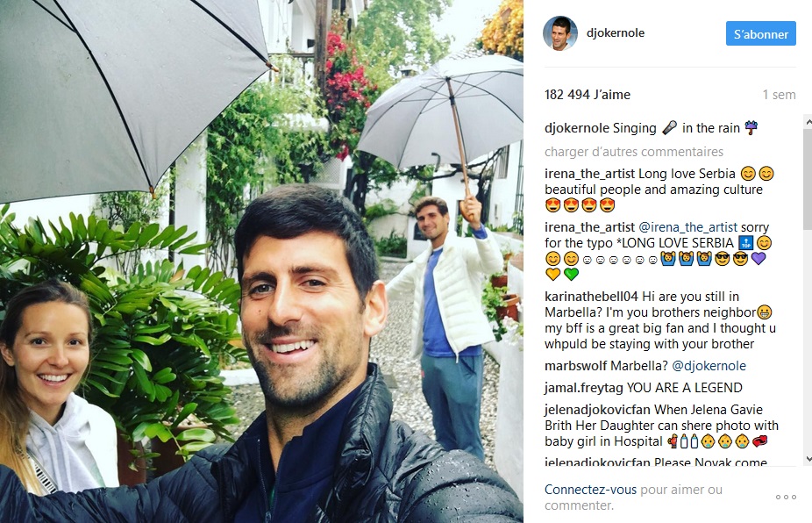Image resolution: width=812 pixels, height=523 pixels.
Task: Click the @irena_the_artist mention link
Action: point(687,227)
